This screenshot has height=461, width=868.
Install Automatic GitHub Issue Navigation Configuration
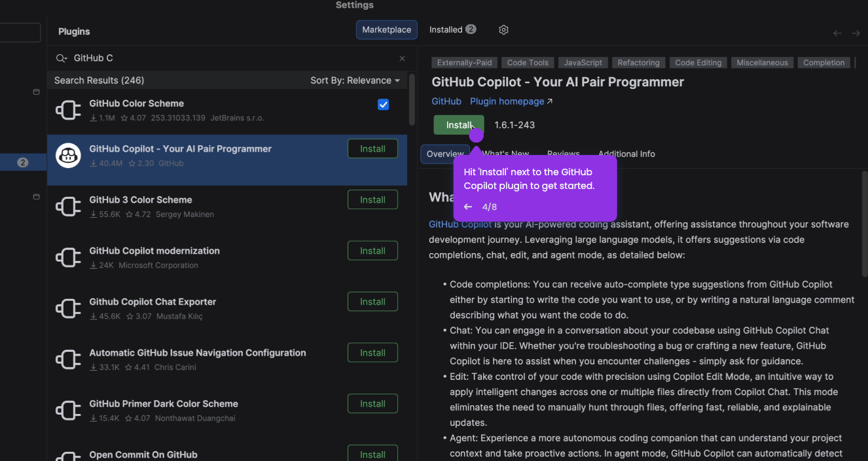pyautogui.click(x=372, y=352)
